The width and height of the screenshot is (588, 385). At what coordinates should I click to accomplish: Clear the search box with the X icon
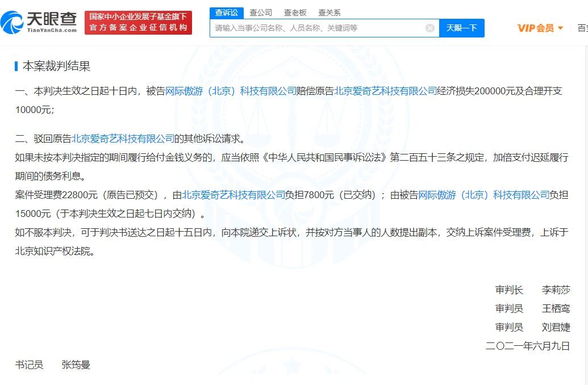[x=430, y=28]
